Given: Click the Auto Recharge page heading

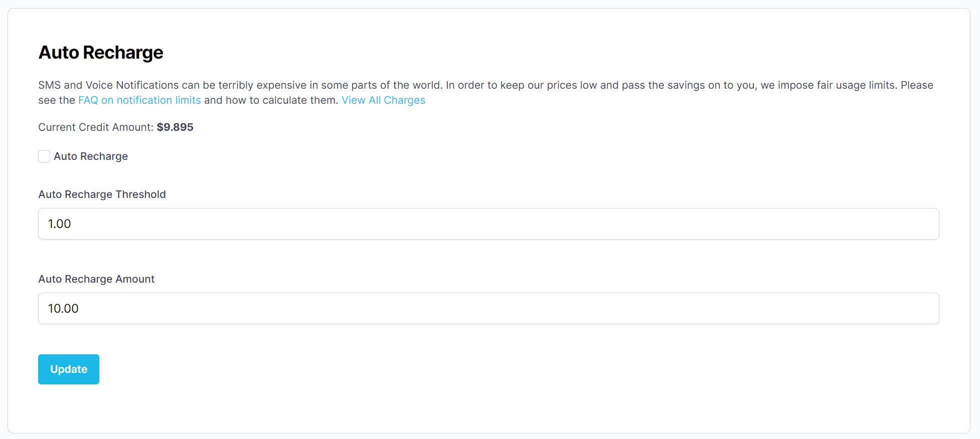Looking at the screenshot, I should coord(101,53).
